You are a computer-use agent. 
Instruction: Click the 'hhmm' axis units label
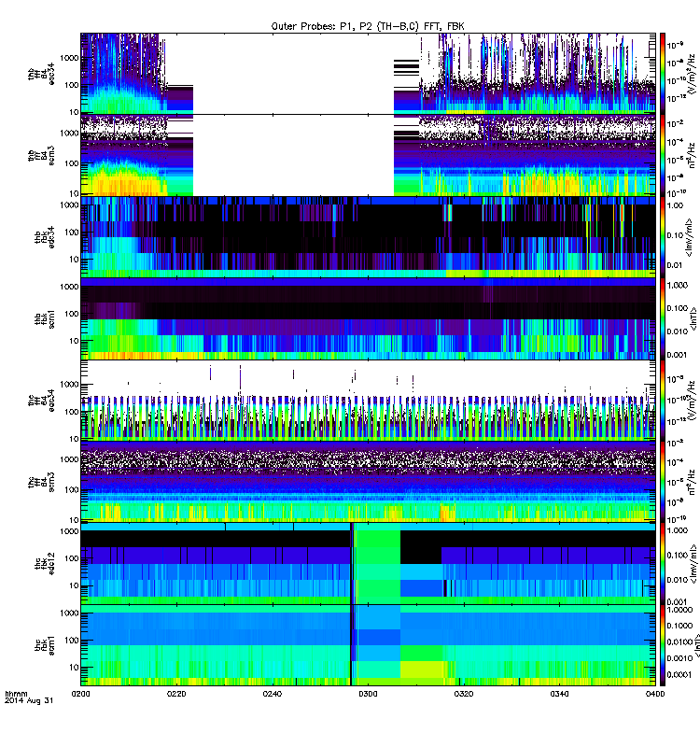(16, 694)
